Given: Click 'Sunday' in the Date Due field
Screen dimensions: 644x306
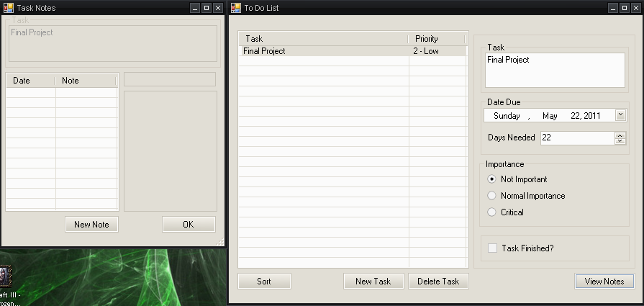Looking at the screenshot, I should coord(507,116).
